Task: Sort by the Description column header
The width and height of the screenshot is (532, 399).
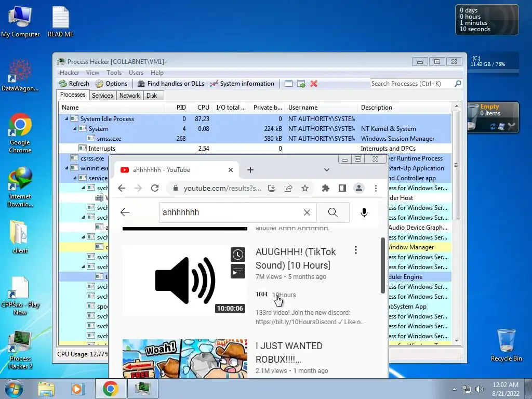Action: point(404,107)
